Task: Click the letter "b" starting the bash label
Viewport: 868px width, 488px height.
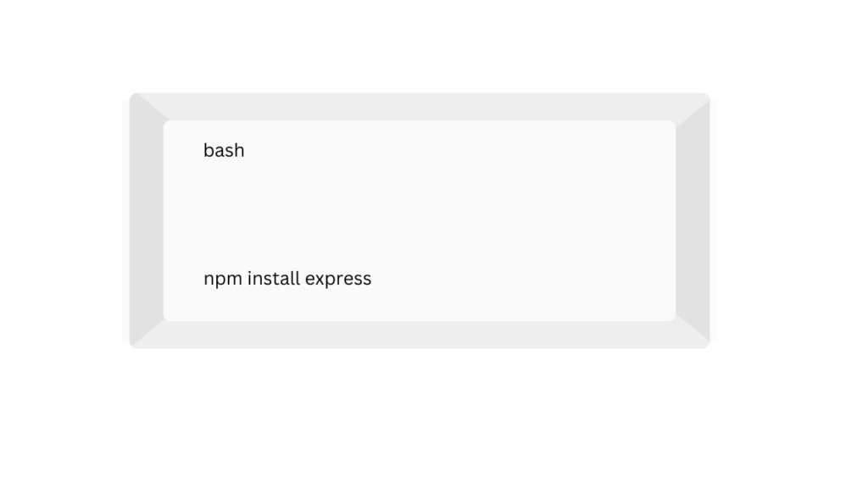Action: pos(208,150)
